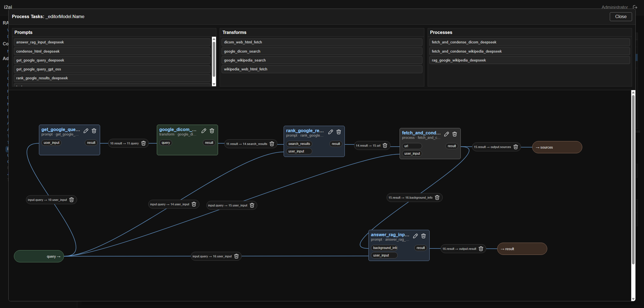The width and height of the screenshot is (644, 308).
Task: Delete the answer_rag_inp… prompt node
Action: point(423,236)
